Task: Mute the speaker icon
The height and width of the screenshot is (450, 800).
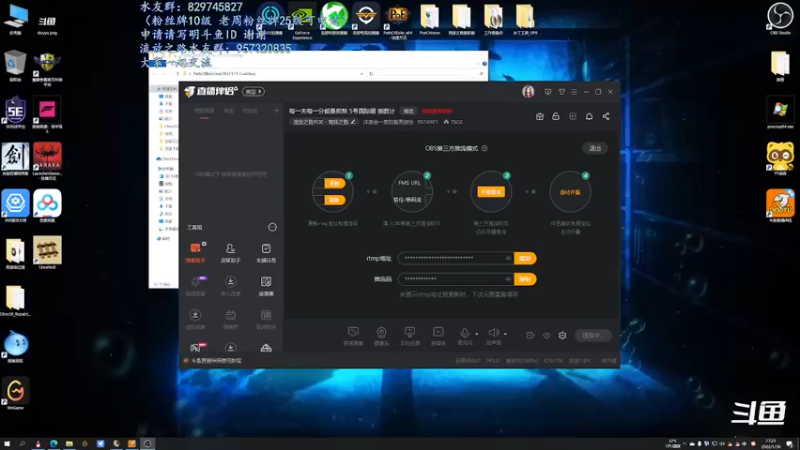Action: pyautogui.click(x=493, y=333)
